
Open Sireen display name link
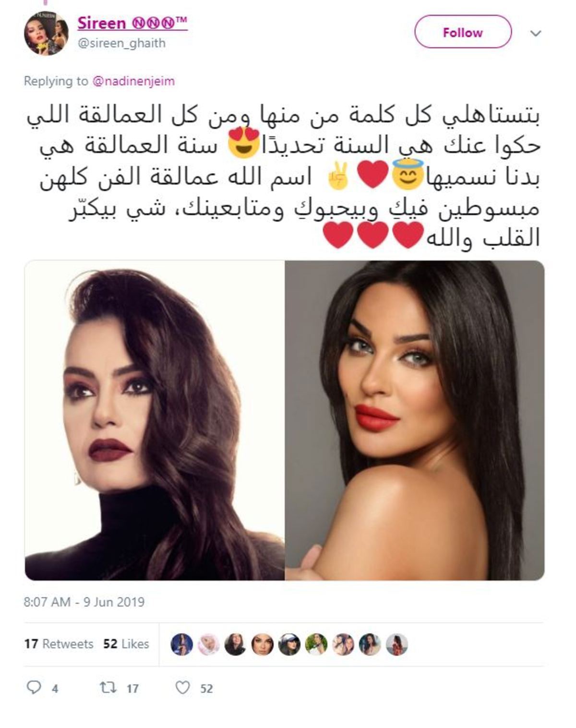click(132, 23)
